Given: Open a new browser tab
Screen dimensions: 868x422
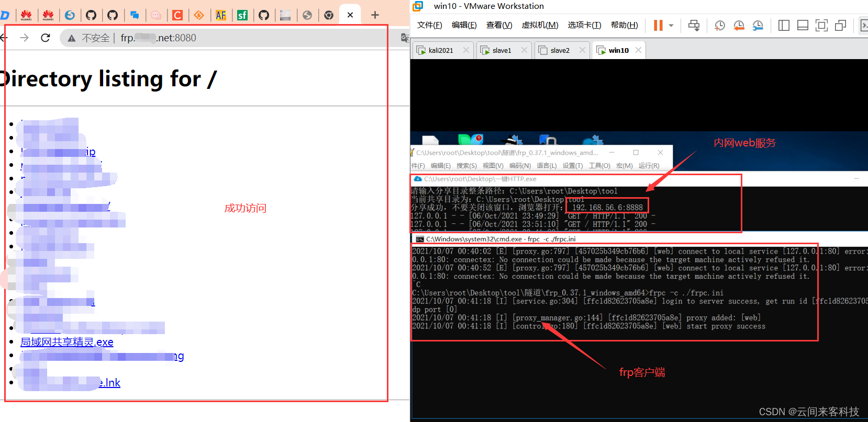Looking at the screenshot, I should pyautogui.click(x=375, y=15).
